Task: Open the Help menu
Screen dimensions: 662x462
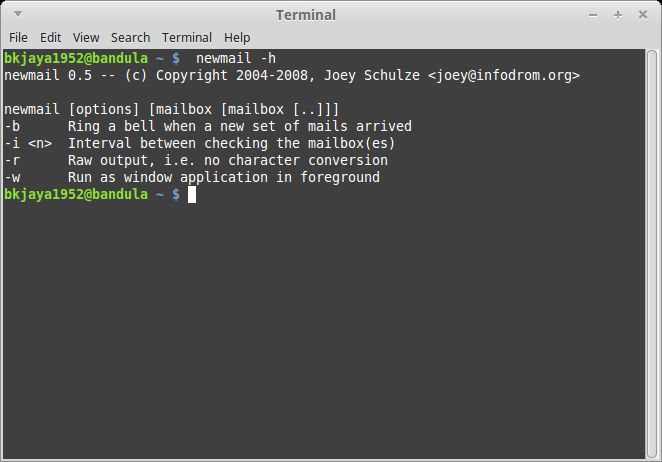Action: (237, 38)
